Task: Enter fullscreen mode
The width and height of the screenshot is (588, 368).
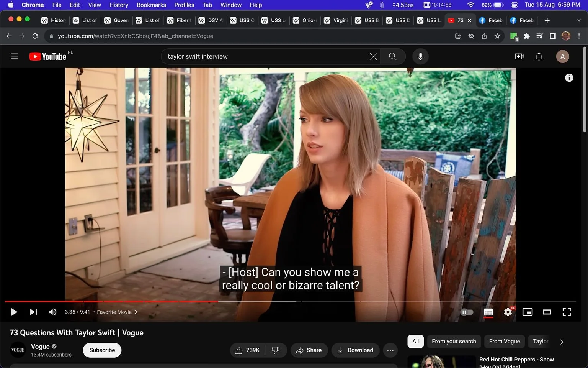Action: click(x=567, y=312)
